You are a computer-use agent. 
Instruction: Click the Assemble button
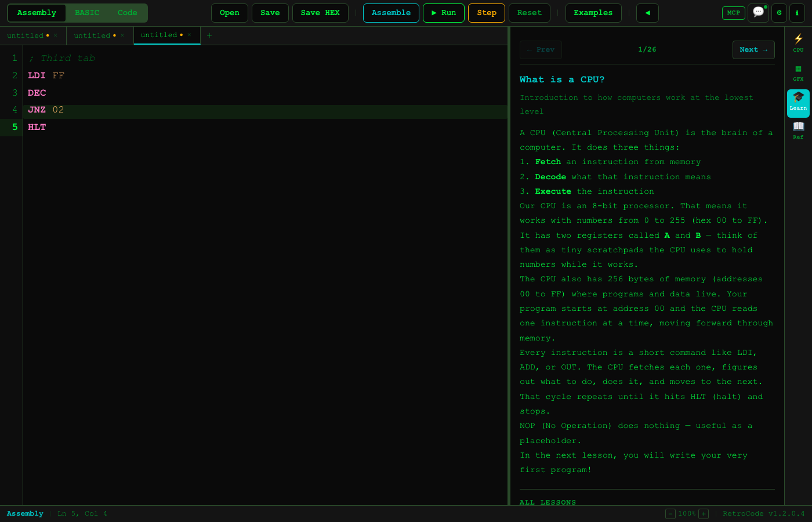coord(391,12)
